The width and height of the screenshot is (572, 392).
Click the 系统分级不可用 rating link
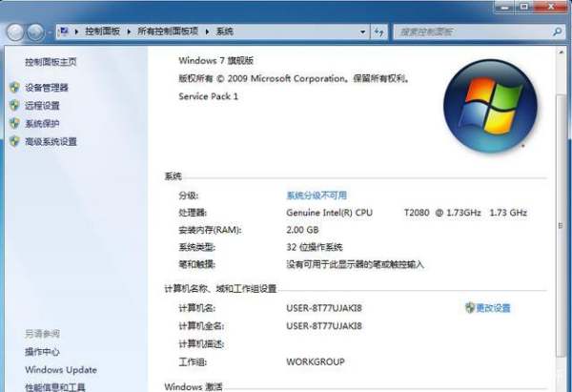point(317,196)
